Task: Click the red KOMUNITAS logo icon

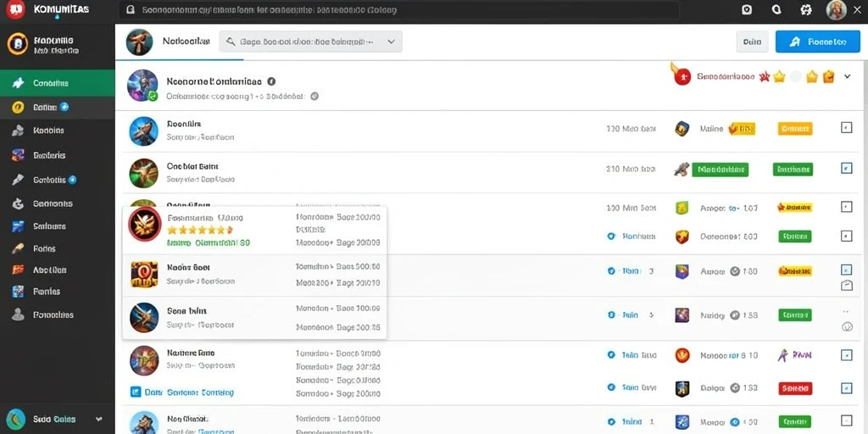Action: pos(15,9)
